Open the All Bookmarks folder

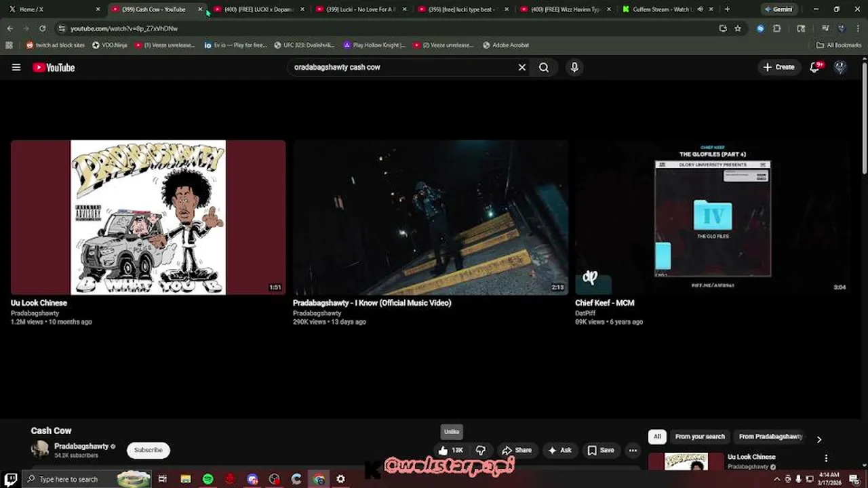tap(839, 45)
